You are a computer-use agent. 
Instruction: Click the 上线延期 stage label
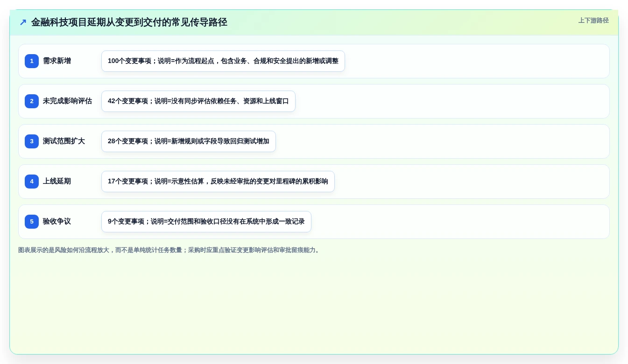pos(57,182)
